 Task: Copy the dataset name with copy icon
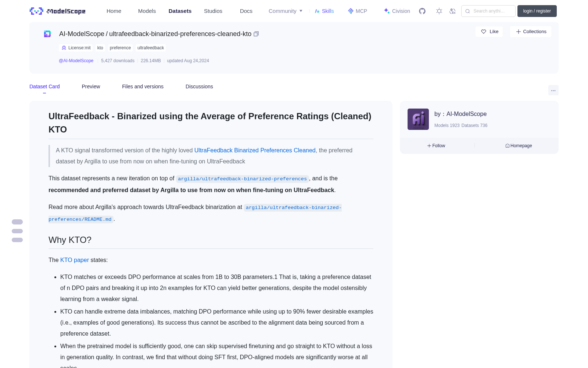pyautogui.click(x=256, y=34)
